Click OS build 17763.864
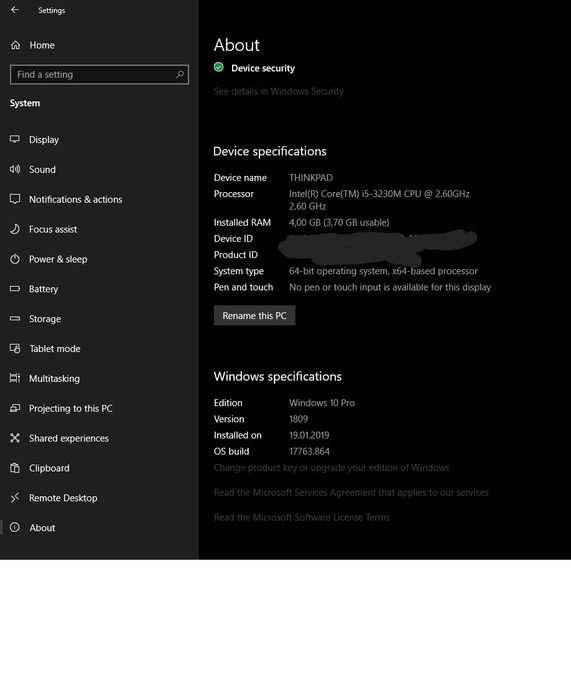 [x=309, y=451]
